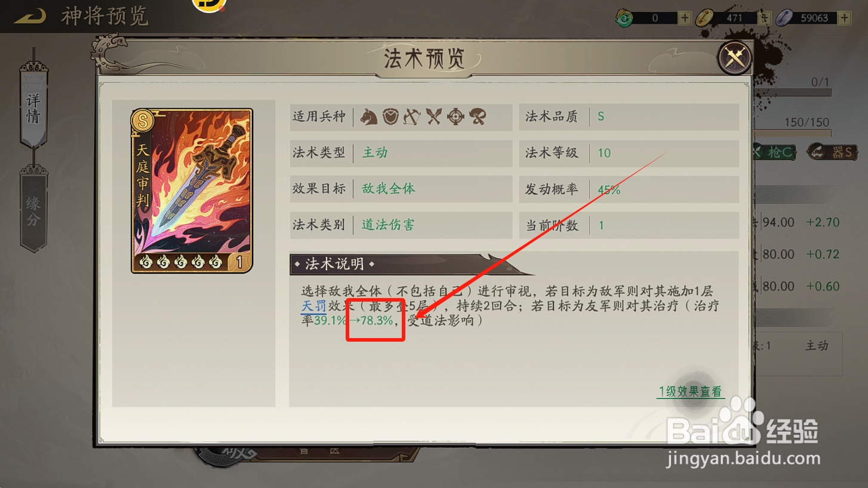Add silver via plus next to 59063

(844, 18)
